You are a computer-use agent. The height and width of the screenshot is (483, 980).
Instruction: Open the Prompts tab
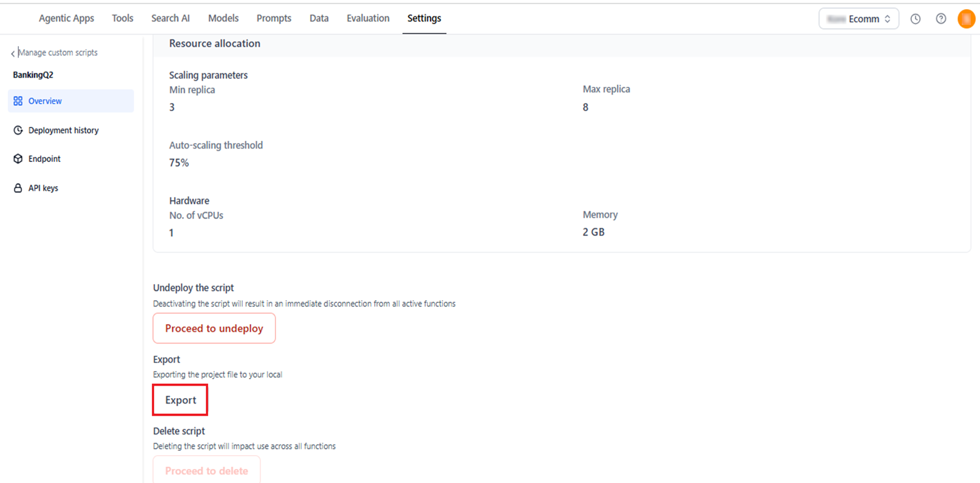click(273, 18)
